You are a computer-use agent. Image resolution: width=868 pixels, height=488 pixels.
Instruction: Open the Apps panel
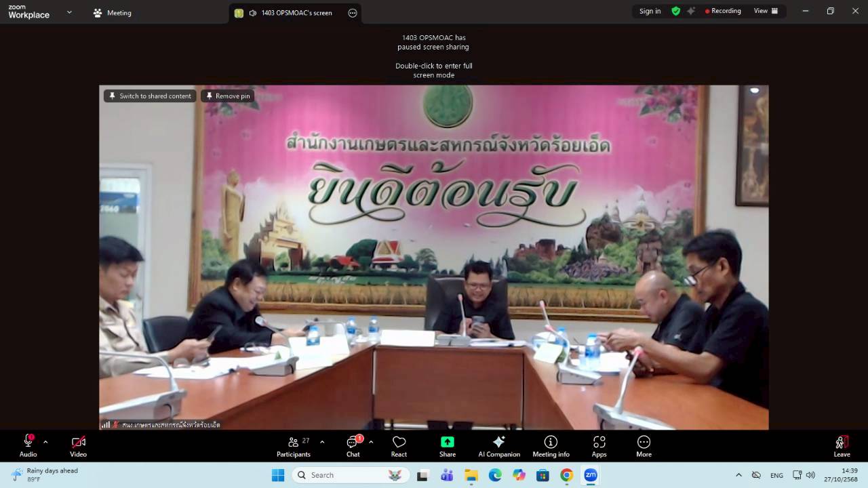coord(599,446)
